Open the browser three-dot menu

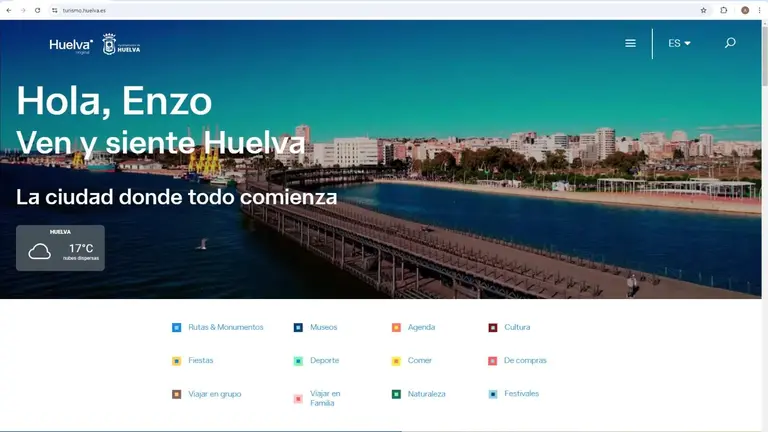click(x=760, y=10)
